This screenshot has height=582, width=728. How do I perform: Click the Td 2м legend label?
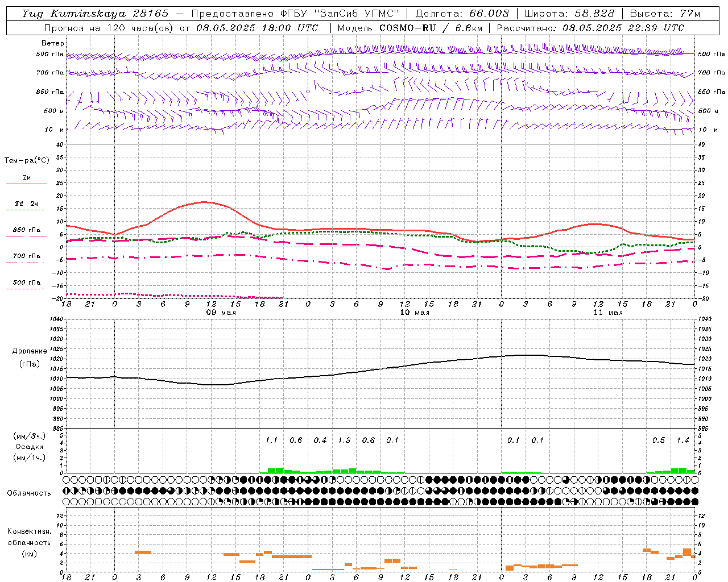[x=26, y=203]
